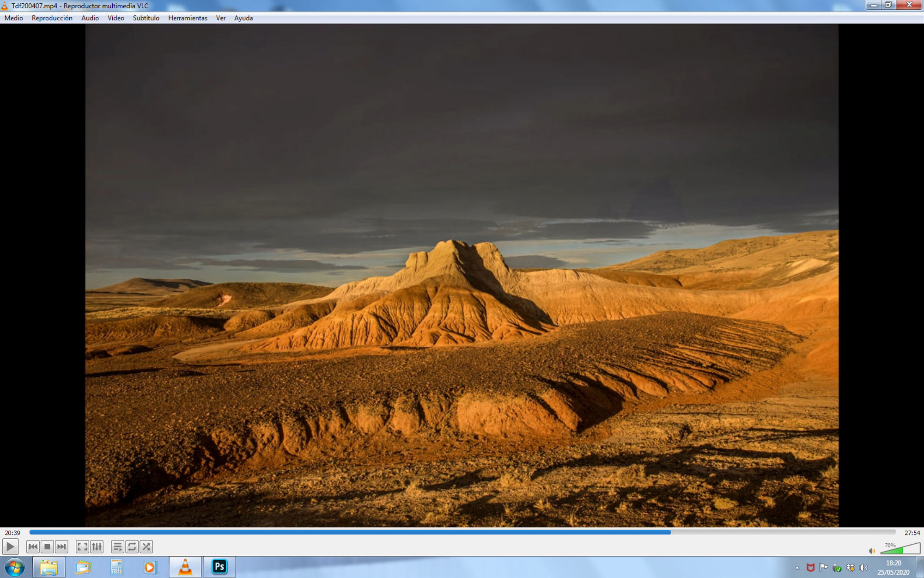Adjust the 70% volume slider
This screenshot has width=924, height=578.
pyautogui.click(x=900, y=548)
